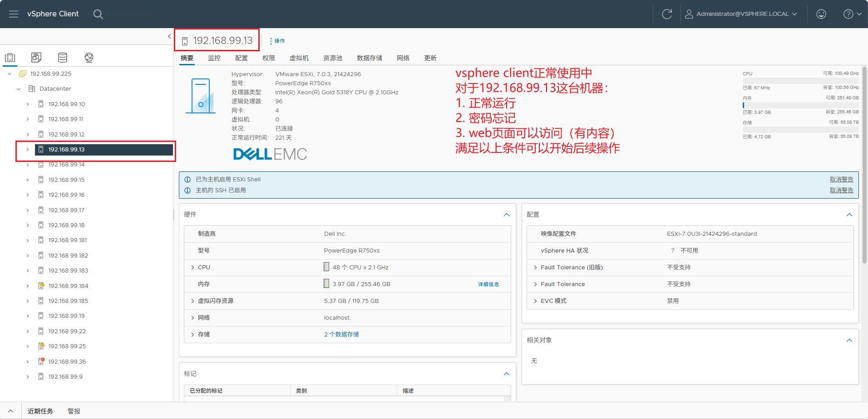Image resolution: width=868 pixels, height=419 pixels.
Task: Expand the 虚拟闪存资源 row
Action: coord(192,301)
